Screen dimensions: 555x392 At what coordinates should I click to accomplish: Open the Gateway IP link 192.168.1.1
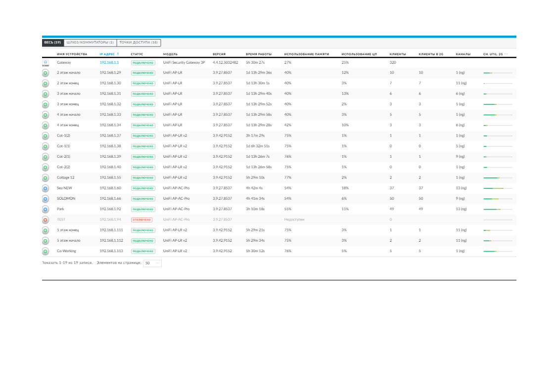tap(109, 63)
